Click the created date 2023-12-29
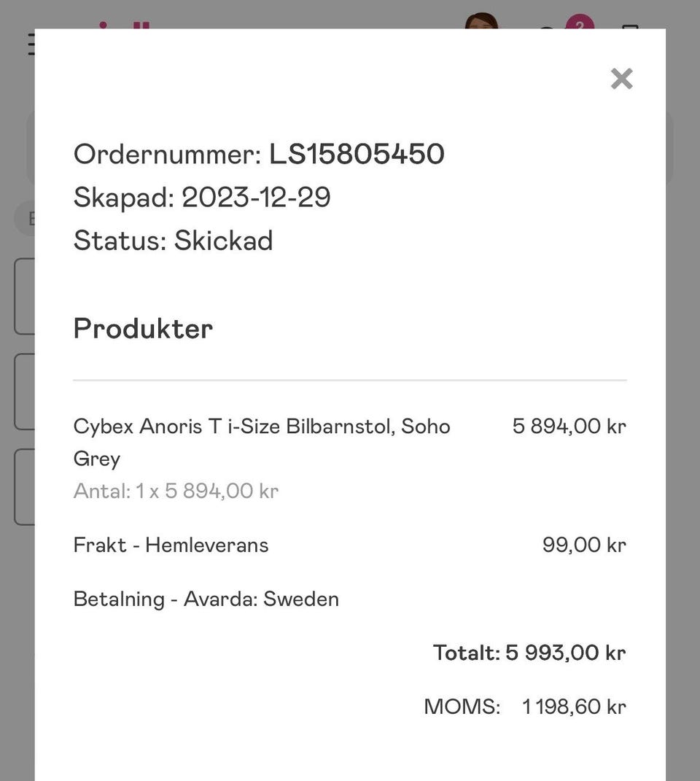The width and height of the screenshot is (700, 781). point(256,197)
